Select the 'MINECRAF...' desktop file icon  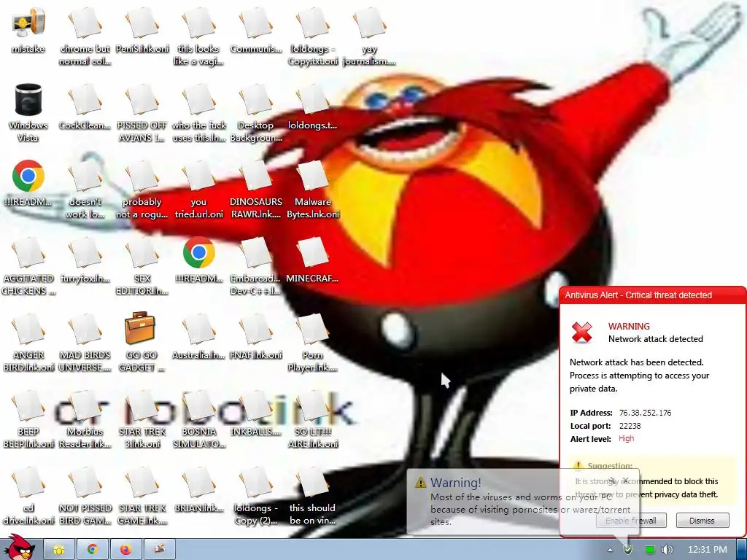[x=312, y=260]
